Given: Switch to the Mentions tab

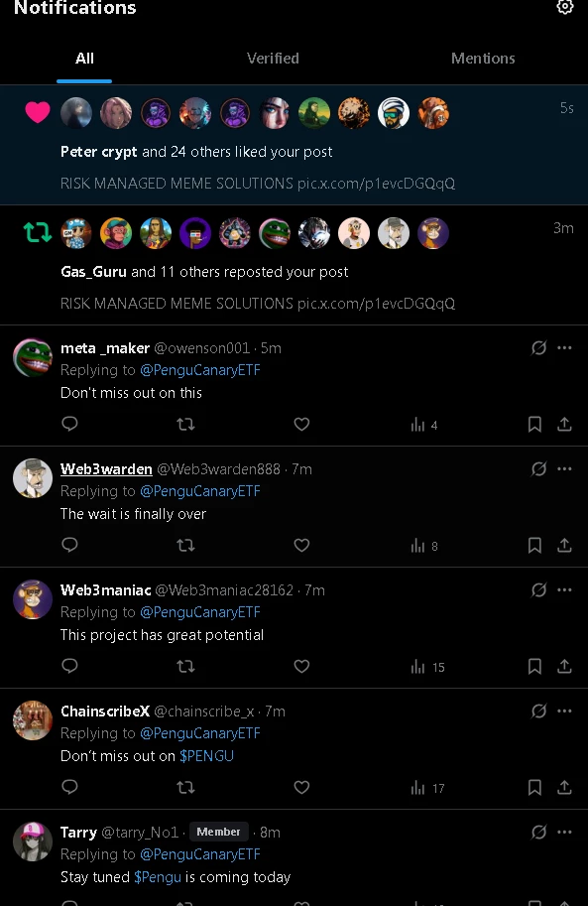Looking at the screenshot, I should [483, 59].
